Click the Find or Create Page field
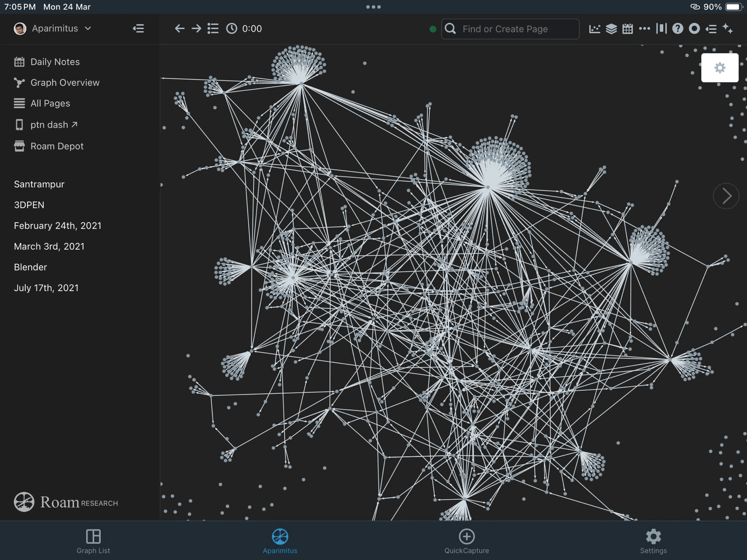This screenshot has width=747, height=560. [x=510, y=29]
